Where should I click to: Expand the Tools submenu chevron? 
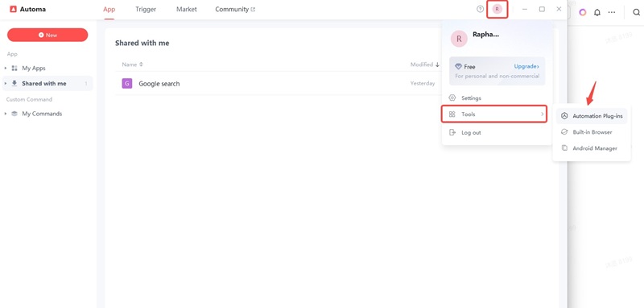pos(542,114)
